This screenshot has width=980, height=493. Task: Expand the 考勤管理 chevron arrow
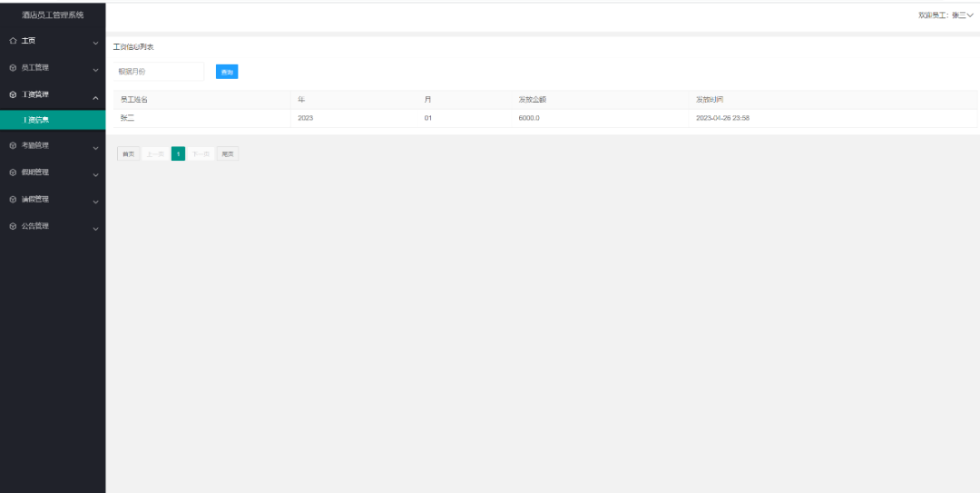95,147
